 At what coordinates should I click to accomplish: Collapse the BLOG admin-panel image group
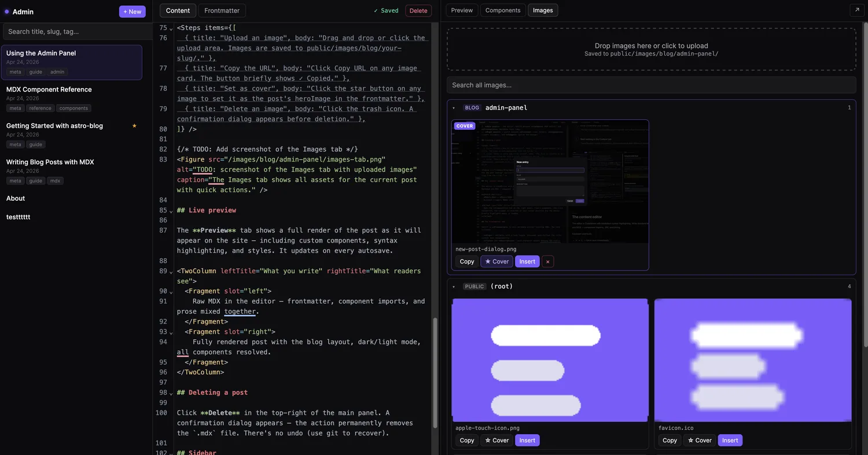[454, 108]
